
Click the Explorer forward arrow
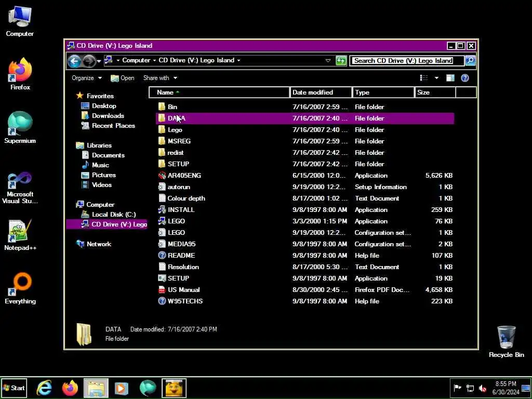(x=89, y=61)
